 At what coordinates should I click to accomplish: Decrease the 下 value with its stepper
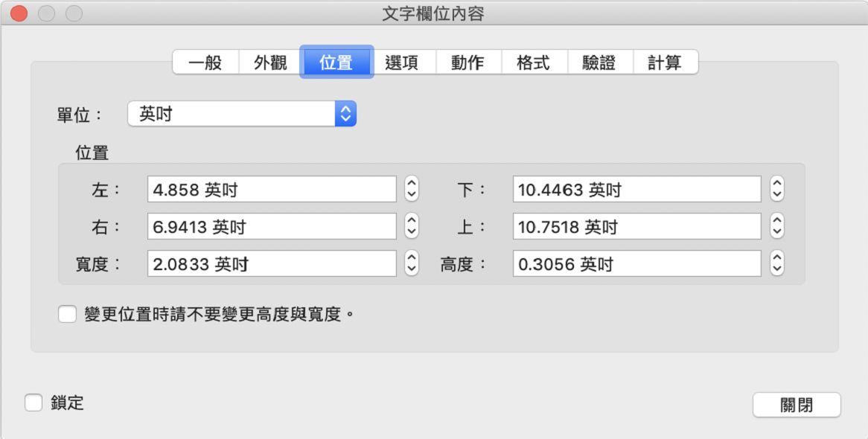coord(776,193)
